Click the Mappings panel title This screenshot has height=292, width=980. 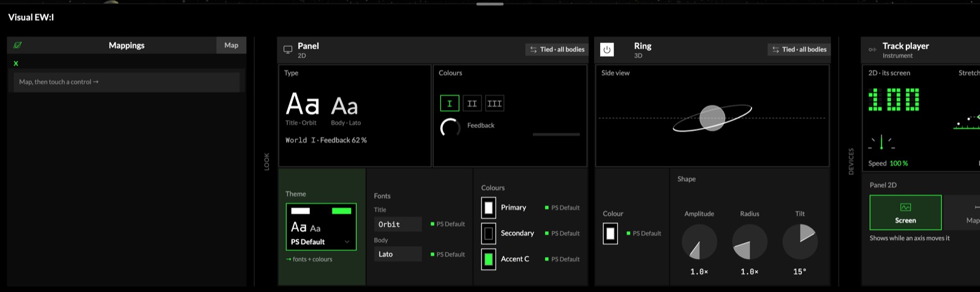127,45
